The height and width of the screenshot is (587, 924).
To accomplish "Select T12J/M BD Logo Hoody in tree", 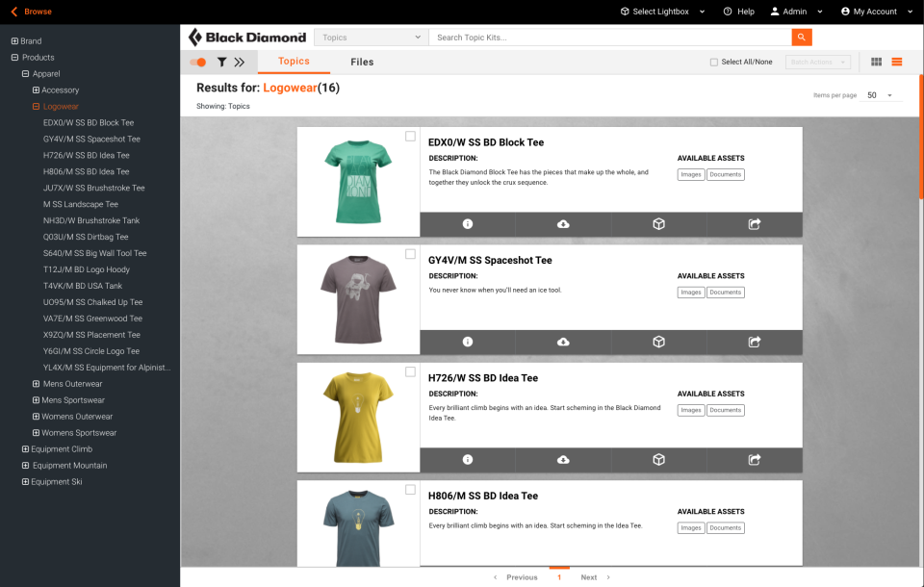I will pos(86,269).
